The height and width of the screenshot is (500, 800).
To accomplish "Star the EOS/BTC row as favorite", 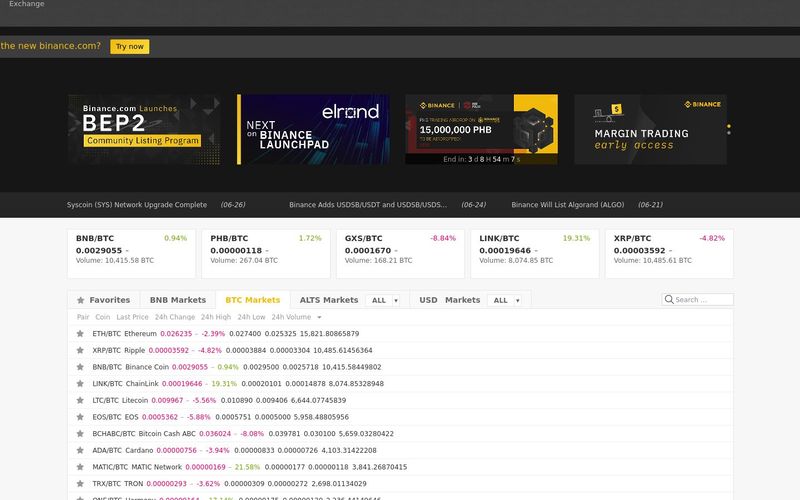I will click(80, 417).
